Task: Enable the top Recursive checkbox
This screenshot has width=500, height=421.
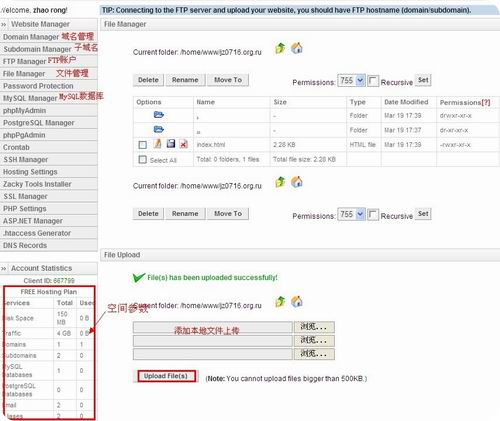Action: (373, 81)
